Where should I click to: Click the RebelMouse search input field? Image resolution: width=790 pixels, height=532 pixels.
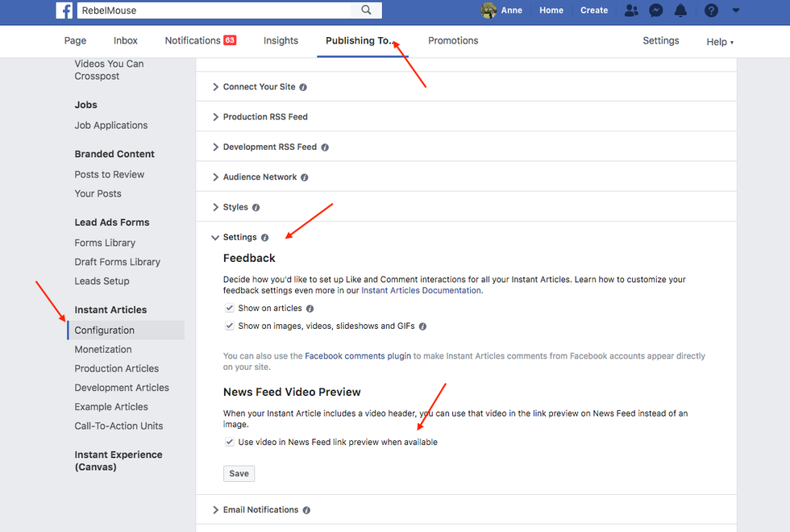click(x=214, y=10)
